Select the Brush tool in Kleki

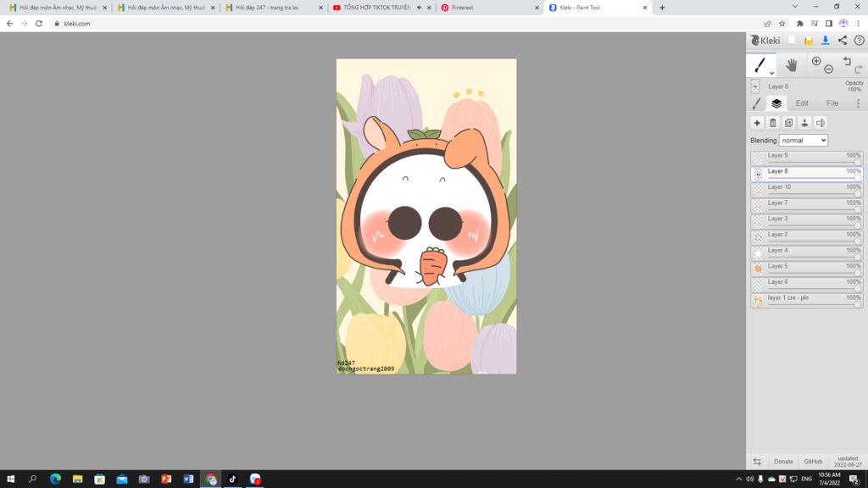point(759,64)
